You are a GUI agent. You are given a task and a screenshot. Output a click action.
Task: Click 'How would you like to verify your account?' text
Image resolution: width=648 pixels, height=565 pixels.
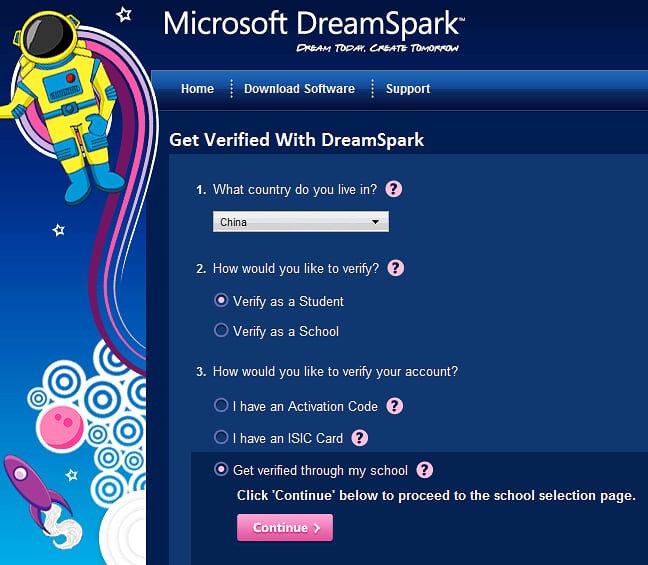335,372
